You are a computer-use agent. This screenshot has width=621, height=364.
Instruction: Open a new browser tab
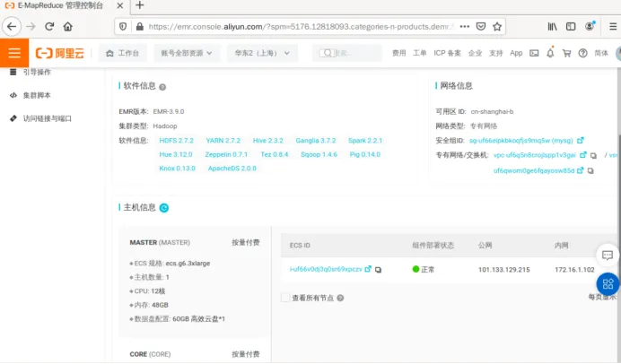tap(139, 5)
